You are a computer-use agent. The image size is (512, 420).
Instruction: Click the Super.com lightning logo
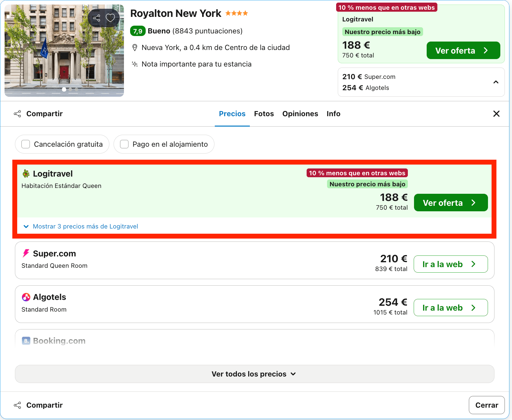(26, 253)
